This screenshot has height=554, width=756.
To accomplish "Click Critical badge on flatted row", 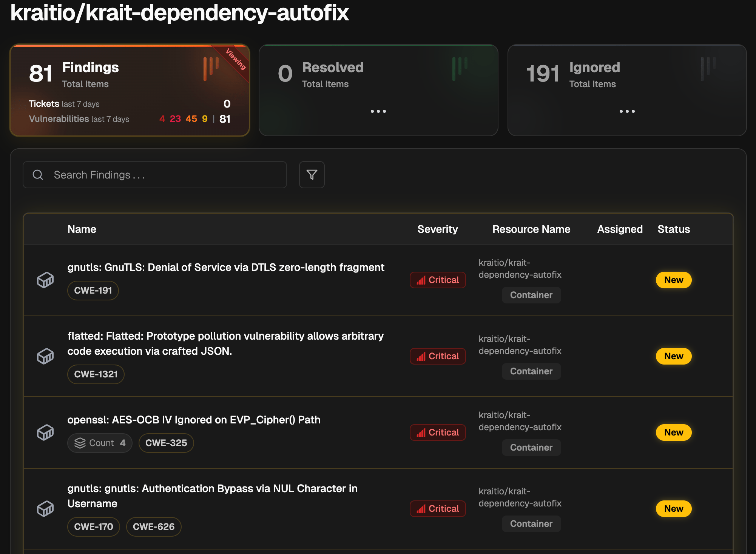I will [438, 356].
